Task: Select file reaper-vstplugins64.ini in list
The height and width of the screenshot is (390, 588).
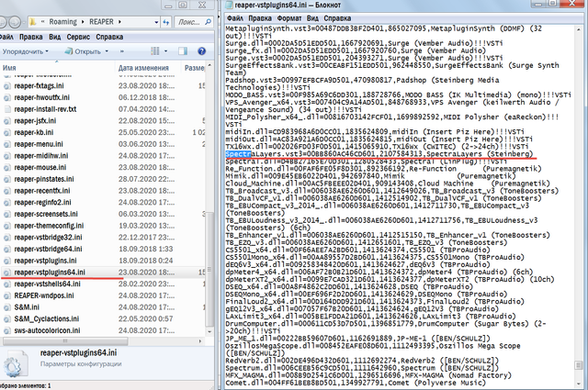Action: pyautogui.click(x=50, y=272)
